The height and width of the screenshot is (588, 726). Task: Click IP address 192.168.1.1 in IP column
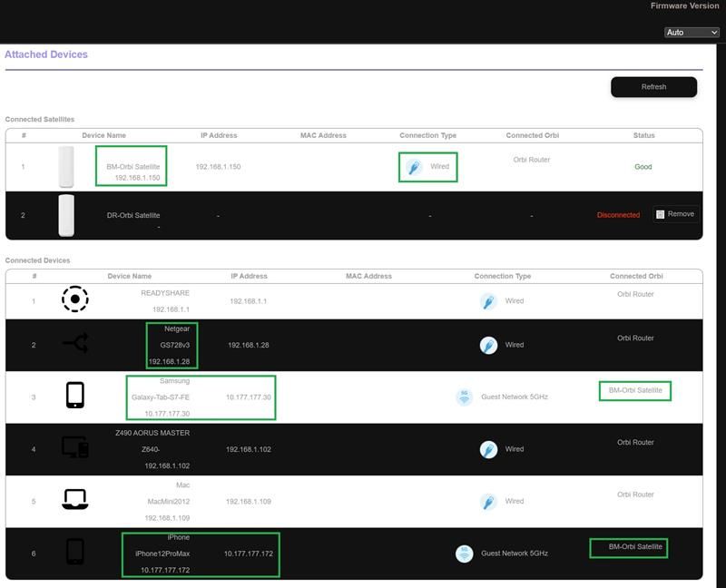coord(248,301)
